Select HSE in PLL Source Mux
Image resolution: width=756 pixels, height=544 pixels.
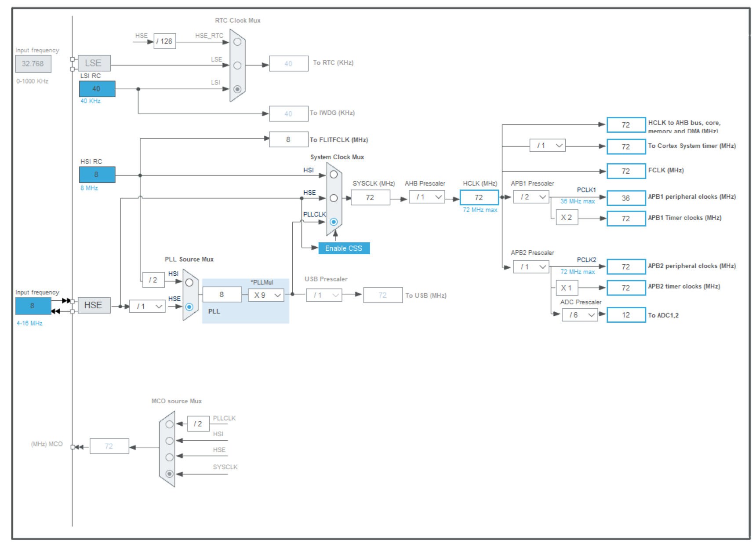[x=189, y=307]
